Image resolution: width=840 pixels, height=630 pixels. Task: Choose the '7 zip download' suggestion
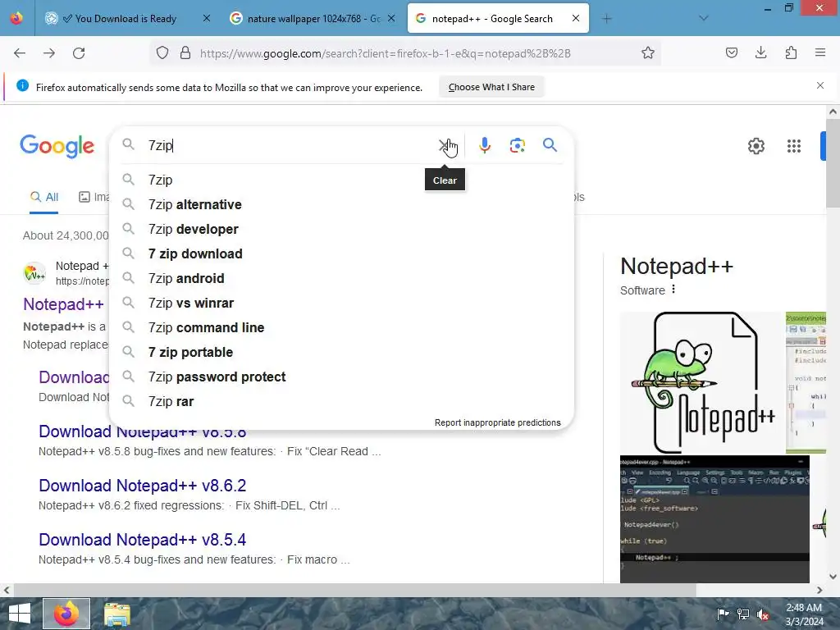(x=341, y=254)
